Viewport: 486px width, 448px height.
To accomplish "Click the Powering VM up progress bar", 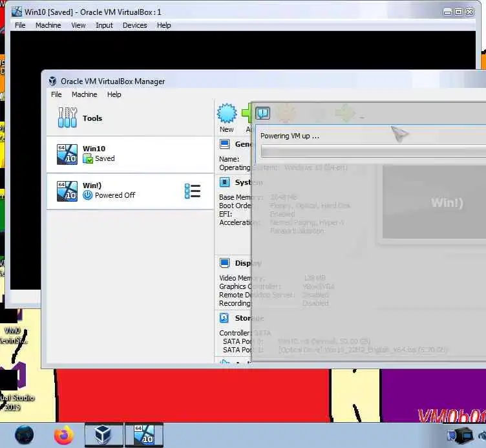I will coord(373,152).
